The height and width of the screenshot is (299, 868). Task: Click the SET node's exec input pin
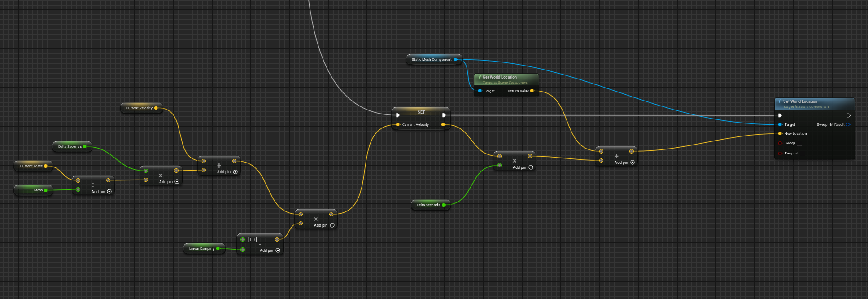(x=398, y=115)
